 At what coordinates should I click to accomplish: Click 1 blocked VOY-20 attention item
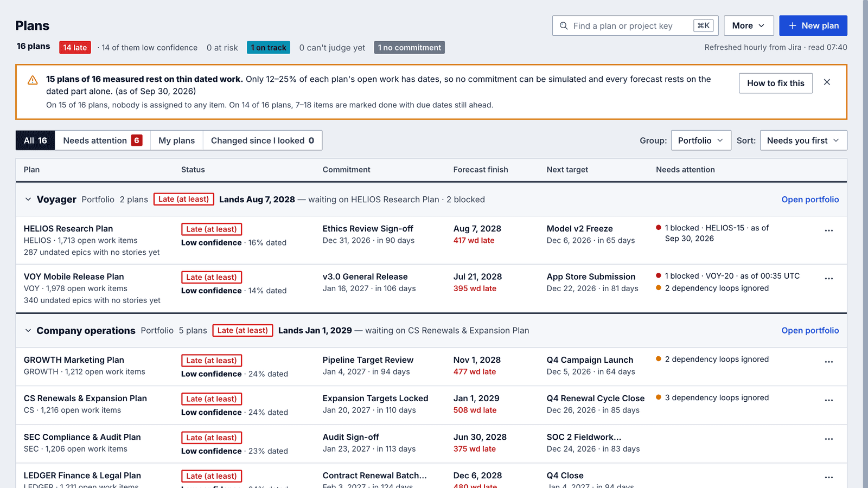click(x=727, y=276)
